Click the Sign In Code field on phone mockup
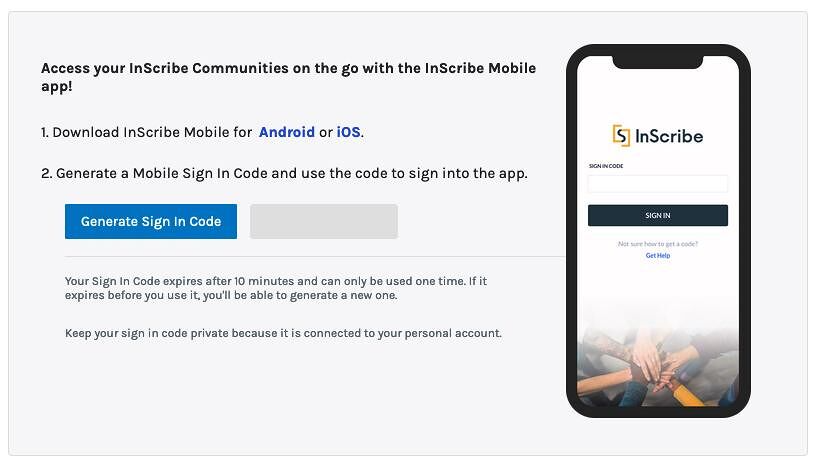817x466 pixels. click(x=658, y=184)
